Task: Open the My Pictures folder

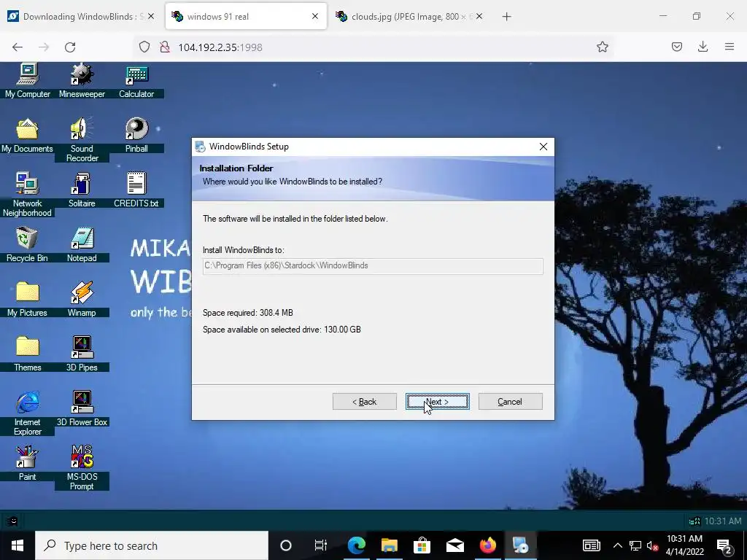Action: (27, 299)
